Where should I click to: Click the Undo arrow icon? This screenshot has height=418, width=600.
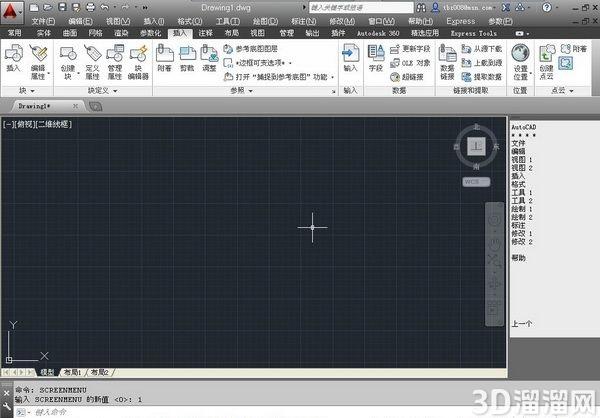(x=104, y=7)
